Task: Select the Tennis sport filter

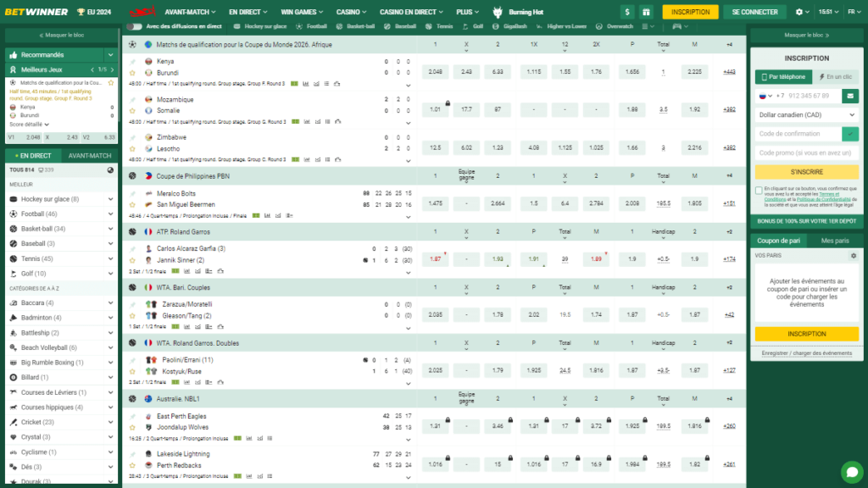Action: [440, 26]
